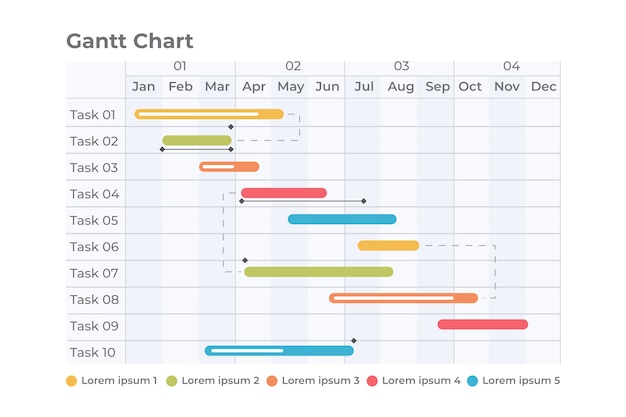Viewport: 626px width, 417px height.
Task: Select the blue Task 05 bar
Action: (342, 219)
